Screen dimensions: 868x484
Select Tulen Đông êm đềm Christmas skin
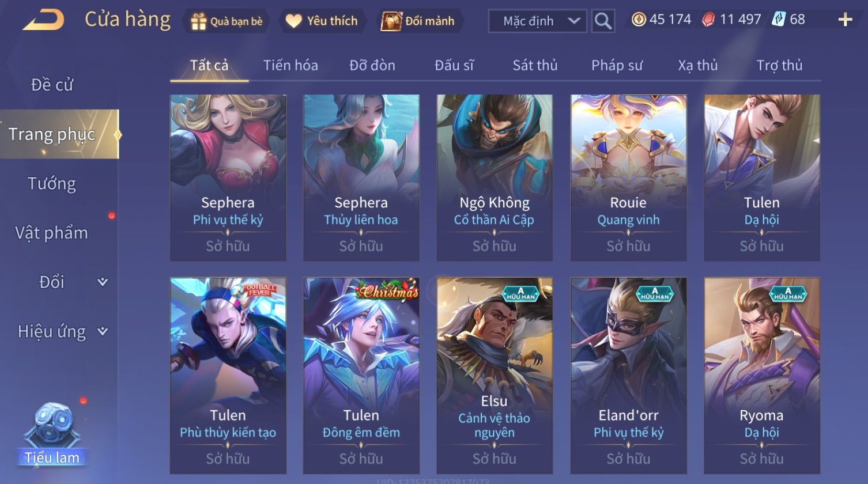361,375
